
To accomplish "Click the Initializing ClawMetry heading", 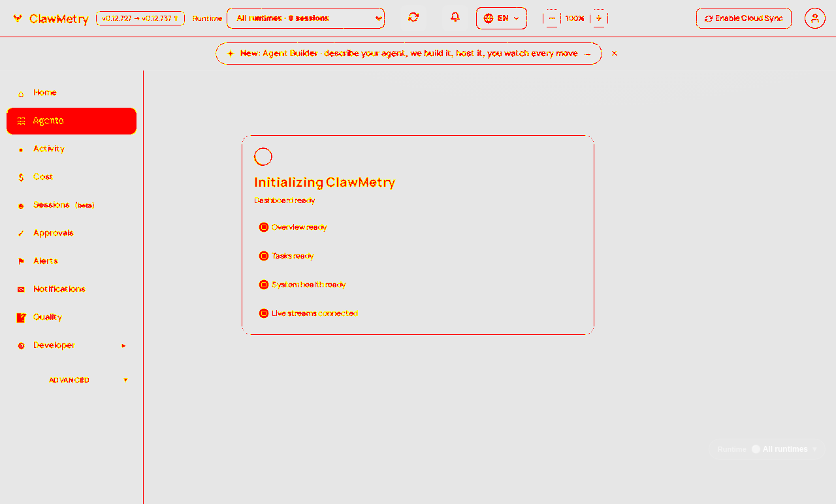I will [325, 182].
